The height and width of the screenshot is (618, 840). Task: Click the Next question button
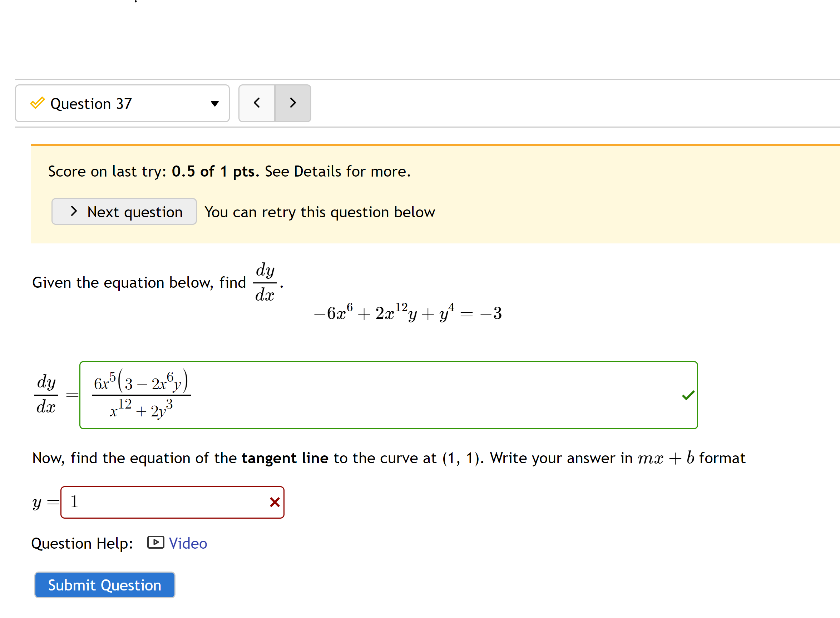point(124,211)
